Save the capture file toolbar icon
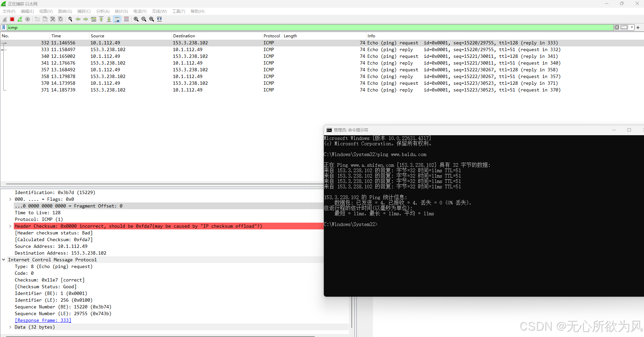Screen dimensions: 644x337 click(45, 19)
